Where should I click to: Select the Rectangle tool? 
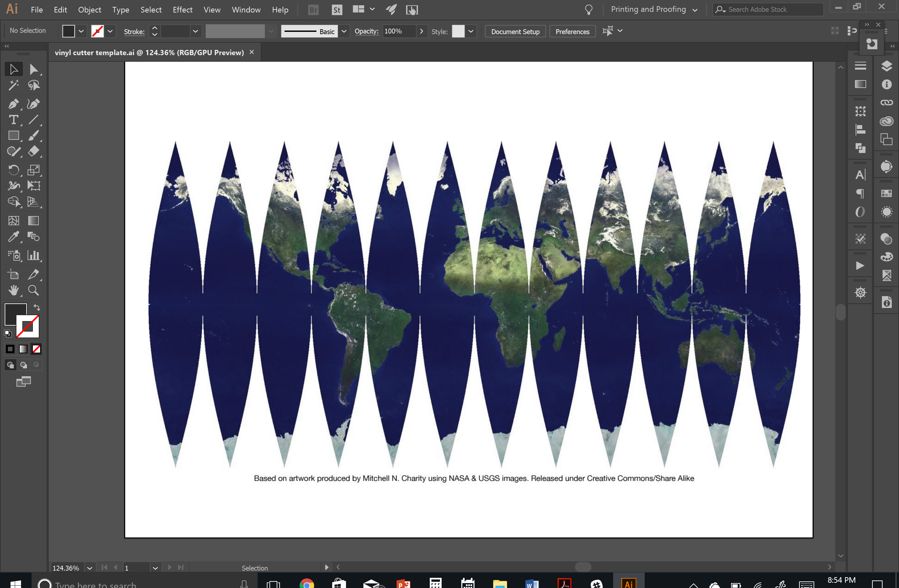pyautogui.click(x=13, y=136)
